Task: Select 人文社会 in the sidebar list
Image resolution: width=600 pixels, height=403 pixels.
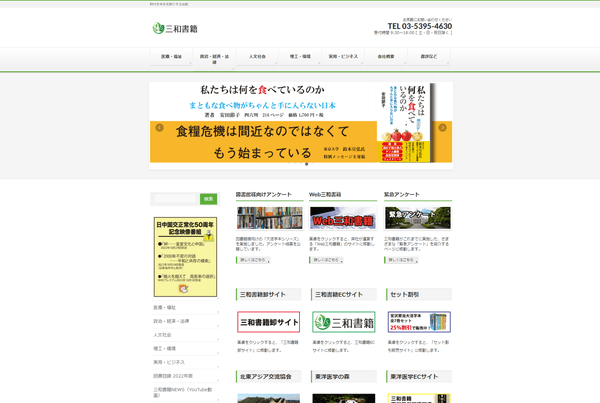Action: (x=185, y=335)
